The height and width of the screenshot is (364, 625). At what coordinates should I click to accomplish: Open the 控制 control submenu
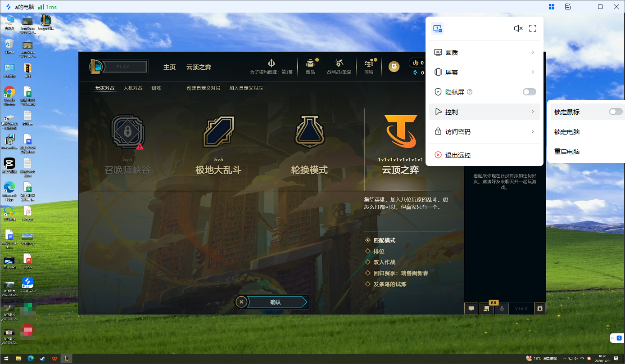tap(485, 112)
